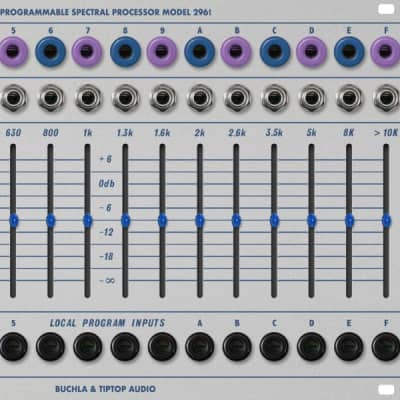Click the silver jack above 8K
400x400 pixels.
pyautogui.click(x=349, y=98)
